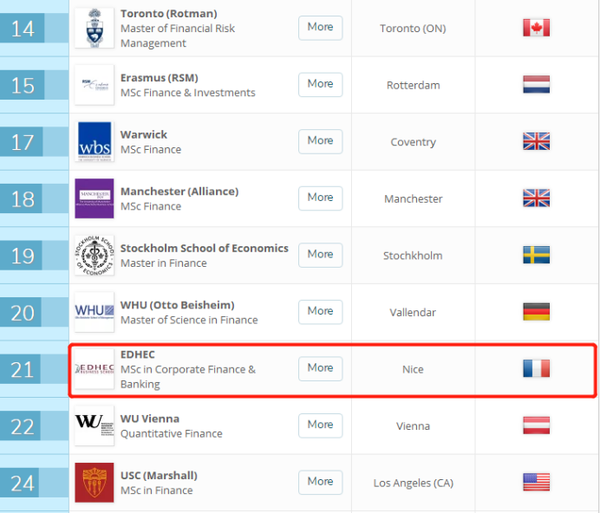Click the Manchester Alliance purple logo
The image size is (600, 513).
click(94, 198)
